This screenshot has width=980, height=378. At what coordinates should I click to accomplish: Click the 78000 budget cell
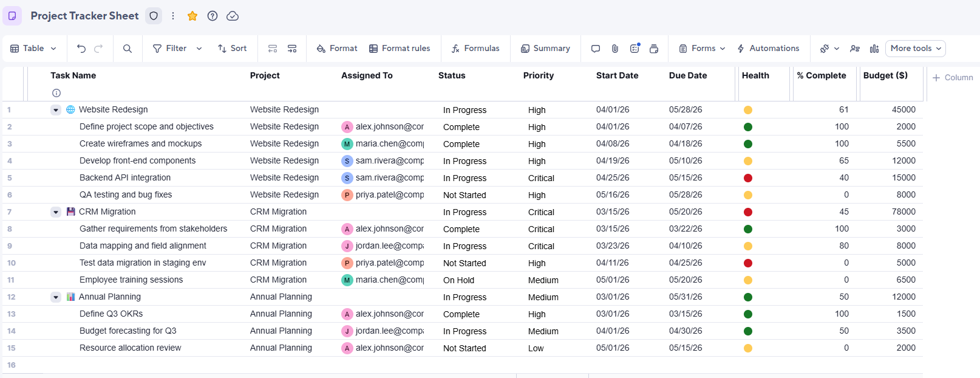(x=903, y=211)
